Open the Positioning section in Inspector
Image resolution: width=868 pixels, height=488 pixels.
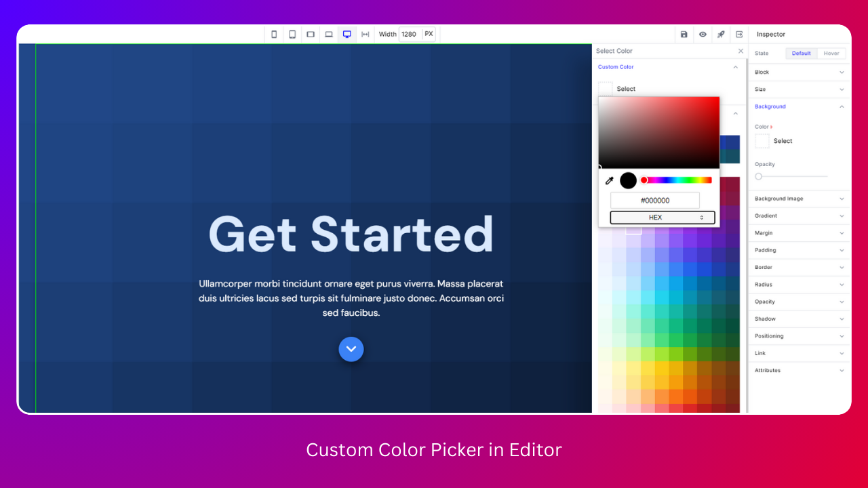pyautogui.click(x=799, y=336)
